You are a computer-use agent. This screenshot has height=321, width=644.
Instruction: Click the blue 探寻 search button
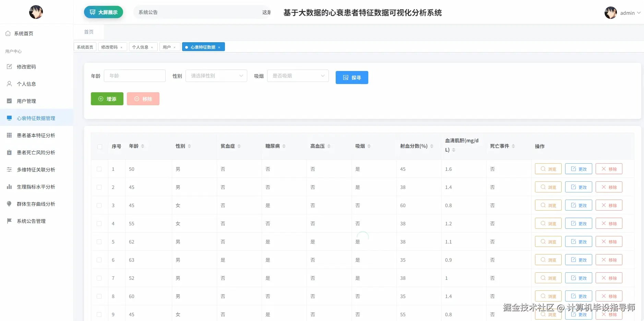pyautogui.click(x=352, y=78)
